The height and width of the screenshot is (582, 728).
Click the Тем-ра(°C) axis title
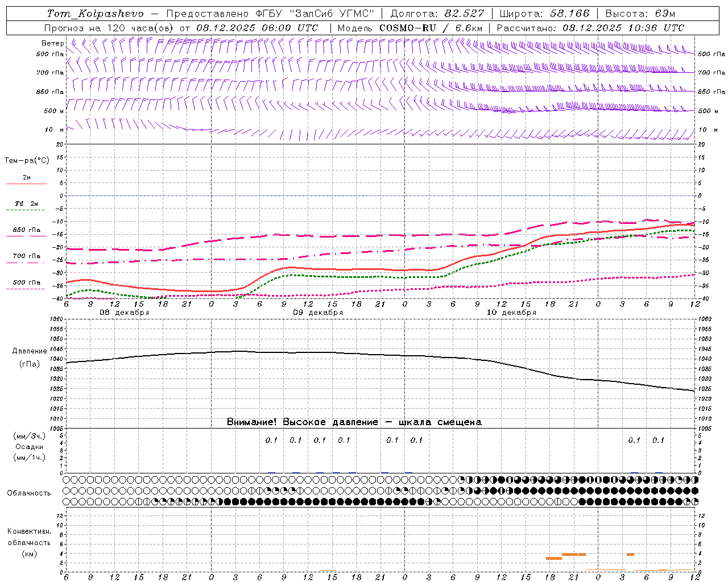27,161
